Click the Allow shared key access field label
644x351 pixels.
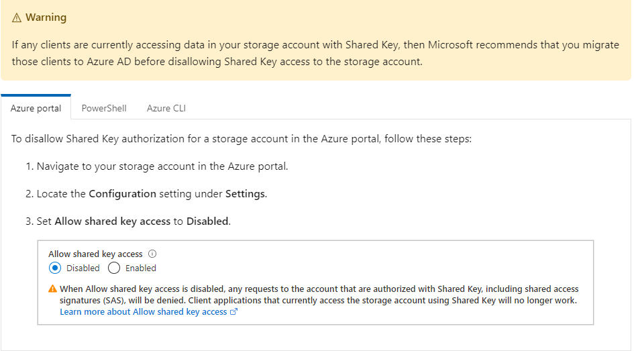click(95, 254)
